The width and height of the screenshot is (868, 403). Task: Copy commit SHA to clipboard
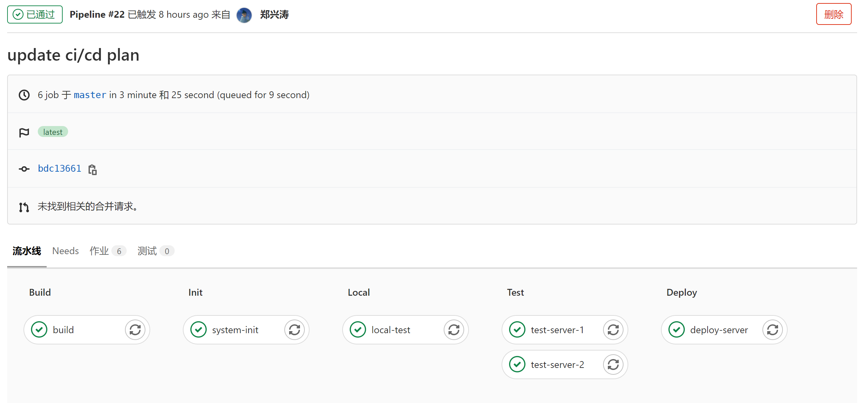[92, 169]
